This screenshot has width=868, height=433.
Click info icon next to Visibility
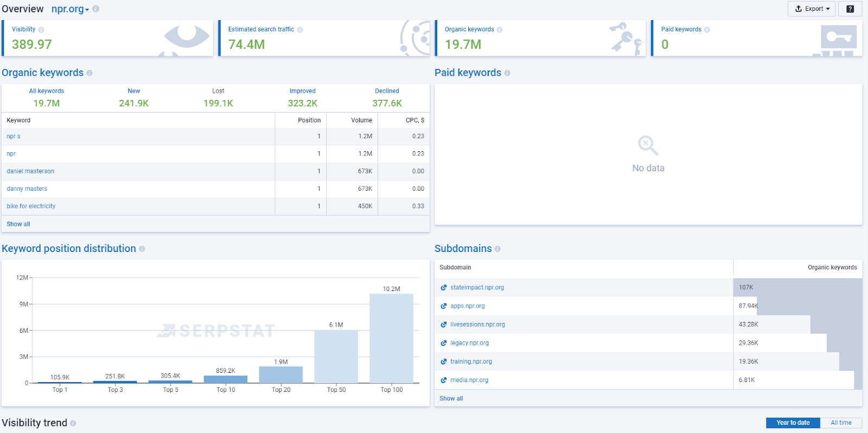pyautogui.click(x=41, y=30)
